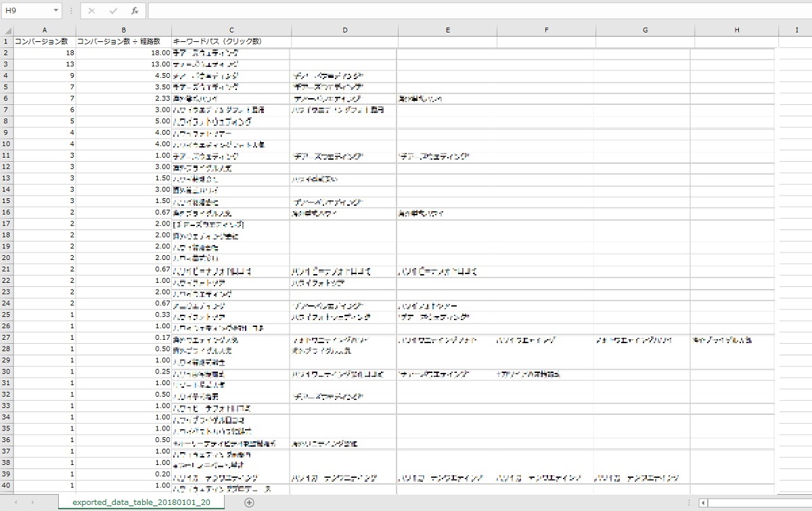The height and width of the screenshot is (511, 812).
Task: Select column B header
Action: 123,30
